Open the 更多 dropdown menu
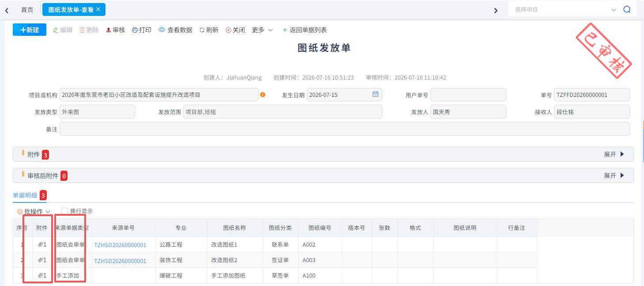This screenshot has width=644, height=286. (263, 30)
